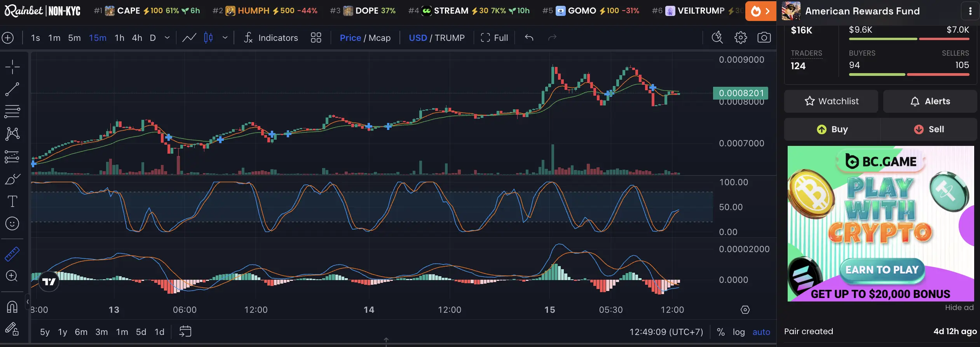The height and width of the screenshot is (347, 980).
Task: Take a chart snapshot with camera icon
Action: pos(764,38)
